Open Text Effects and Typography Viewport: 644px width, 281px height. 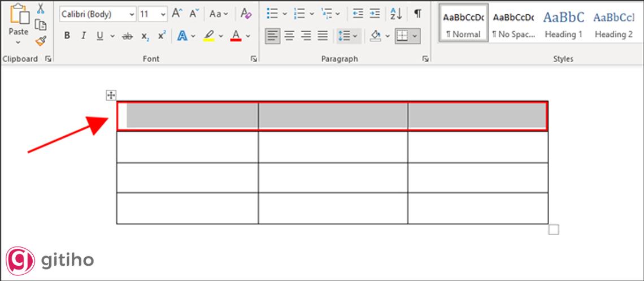coord(182,36)
